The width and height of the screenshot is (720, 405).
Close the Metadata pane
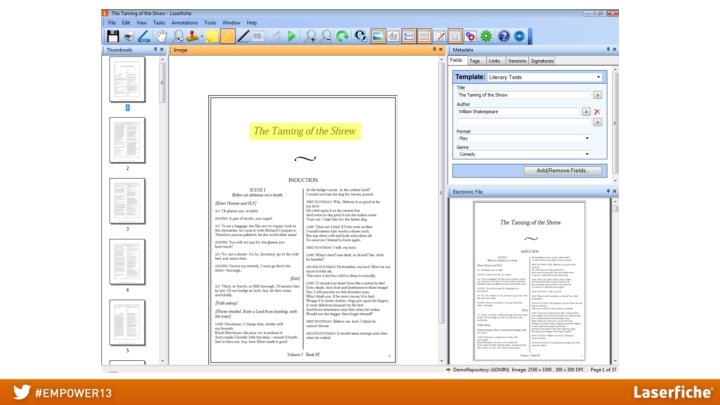(614, 50)
